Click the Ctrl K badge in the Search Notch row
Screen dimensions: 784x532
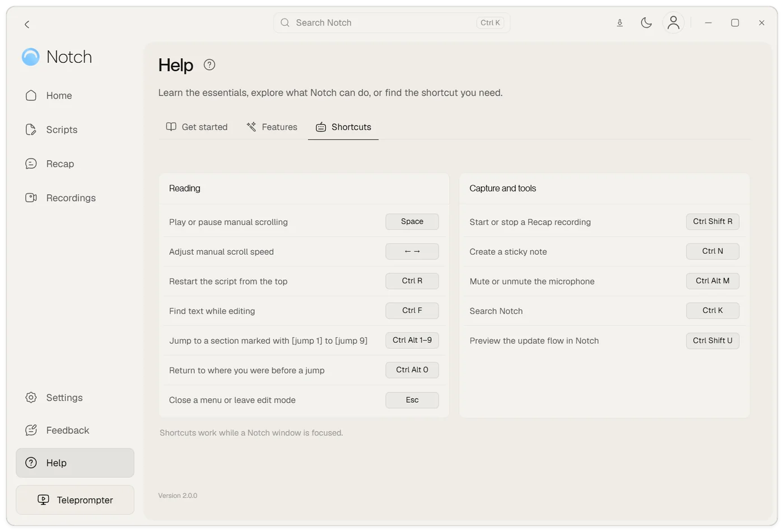click(x=713, y=311)
